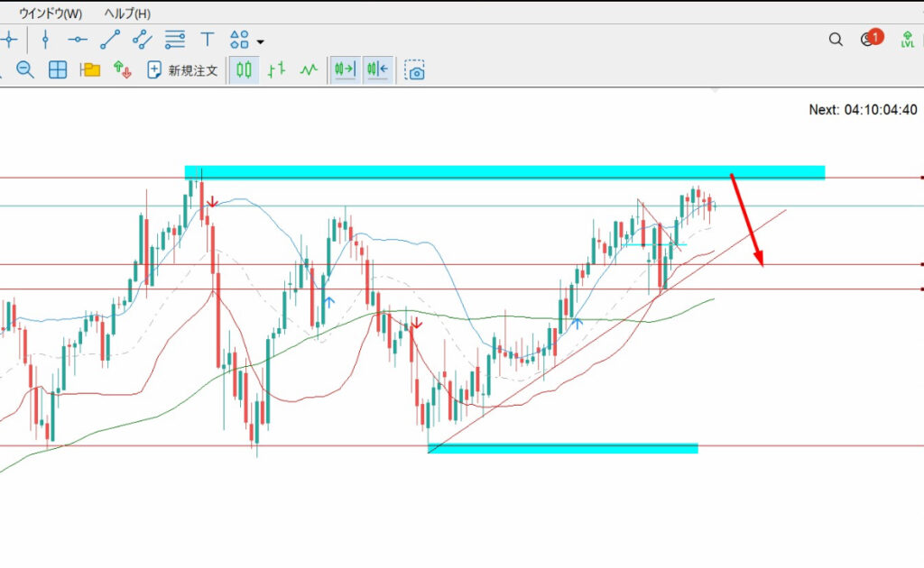Image resolution: width=924 pixels, height=568 pixels.
Task: Open the ウインドウ(W) menu
Action: [x=49, y=14]
